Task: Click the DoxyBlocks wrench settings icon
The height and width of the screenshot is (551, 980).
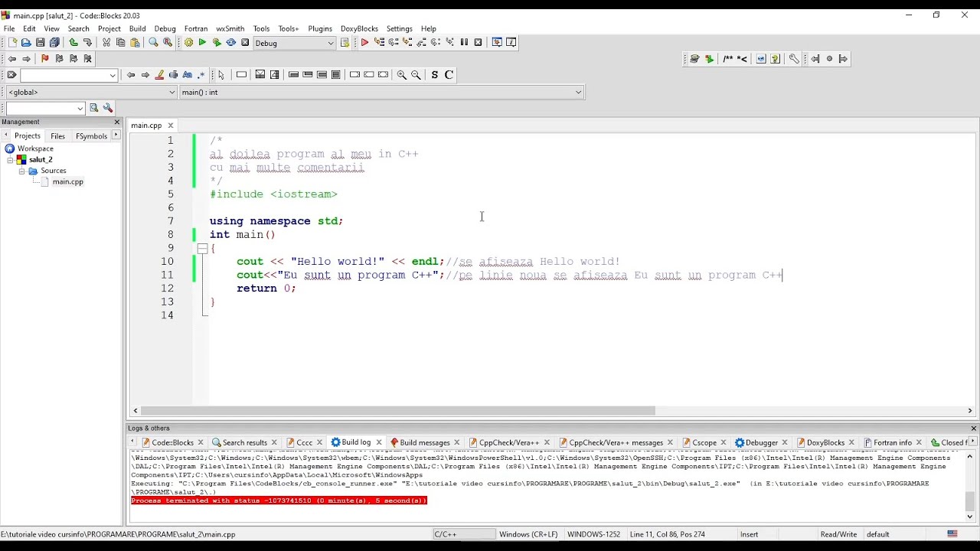Action: click(x=794, y=59)
